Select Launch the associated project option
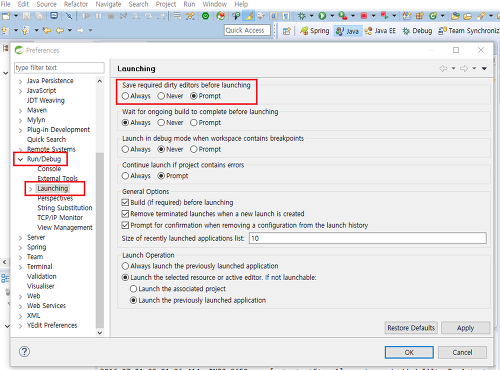Viewport: 500px width, 370px height. click(x=178, y=289)
